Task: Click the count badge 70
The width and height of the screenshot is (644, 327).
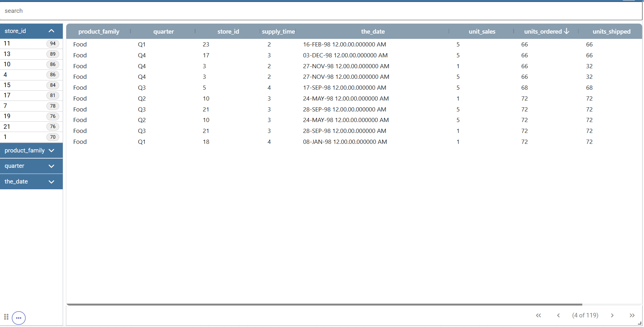Action: (53, 137)
